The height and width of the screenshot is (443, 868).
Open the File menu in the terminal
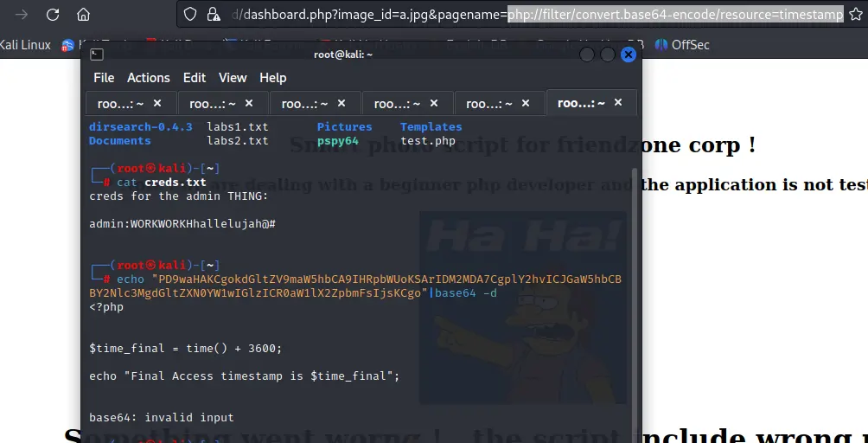tap(104, 78)
